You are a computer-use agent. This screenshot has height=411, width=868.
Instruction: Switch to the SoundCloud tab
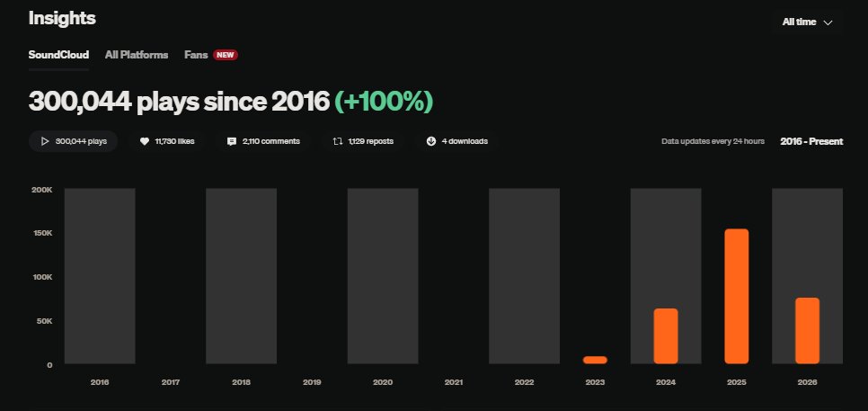58,55
